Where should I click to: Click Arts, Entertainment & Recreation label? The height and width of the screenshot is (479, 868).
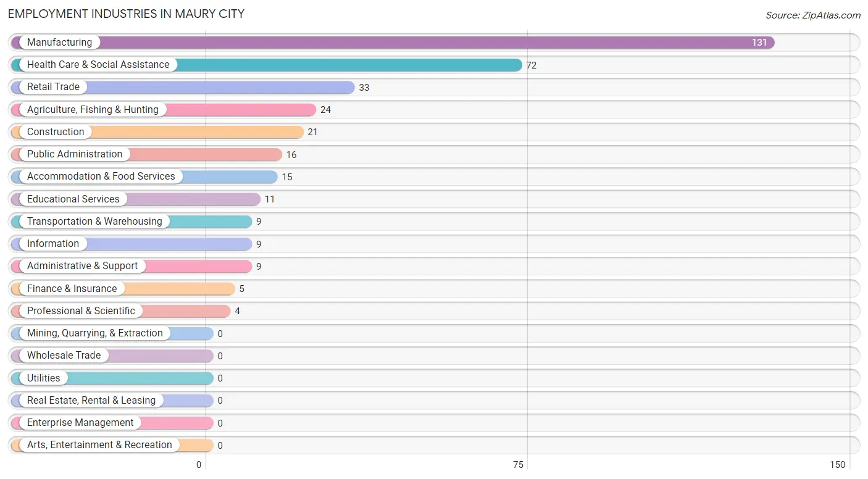99,445
